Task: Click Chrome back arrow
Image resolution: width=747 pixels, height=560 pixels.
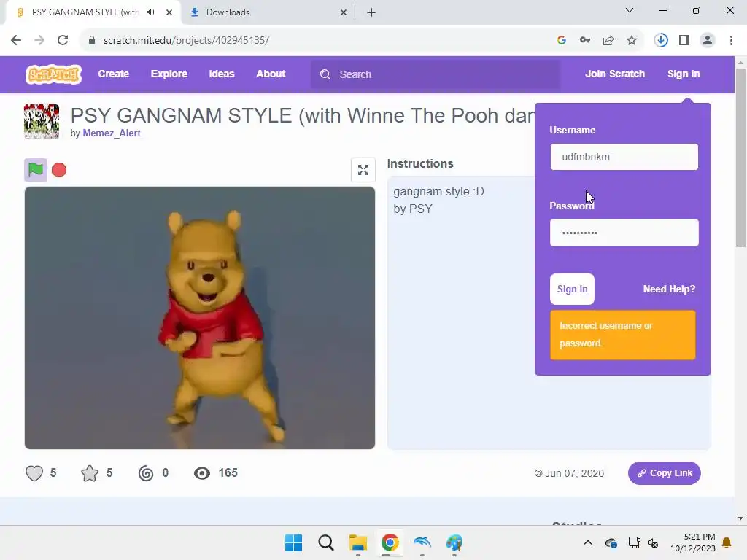Action: click(x=16, y=40)
